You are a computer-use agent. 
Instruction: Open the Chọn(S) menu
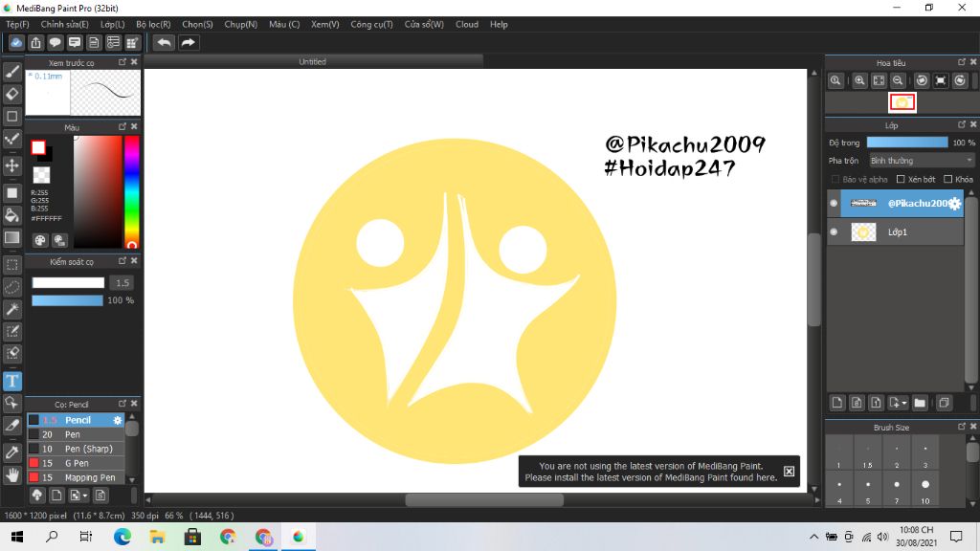[x=197, y=24]
